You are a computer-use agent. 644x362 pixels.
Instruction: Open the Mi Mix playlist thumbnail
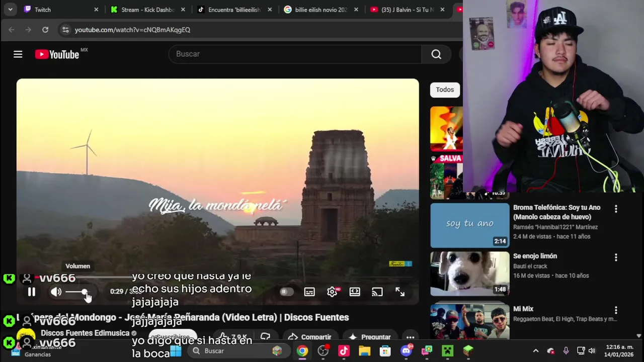coord(469,322)
